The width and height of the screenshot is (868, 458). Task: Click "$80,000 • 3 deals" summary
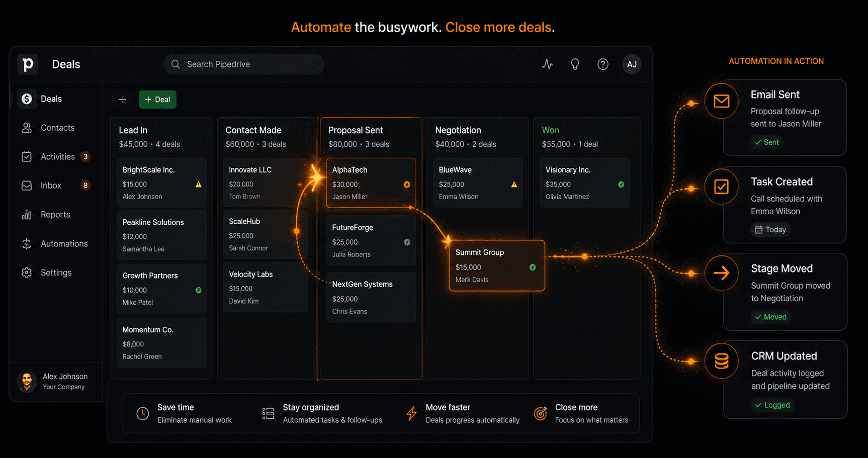359,144
